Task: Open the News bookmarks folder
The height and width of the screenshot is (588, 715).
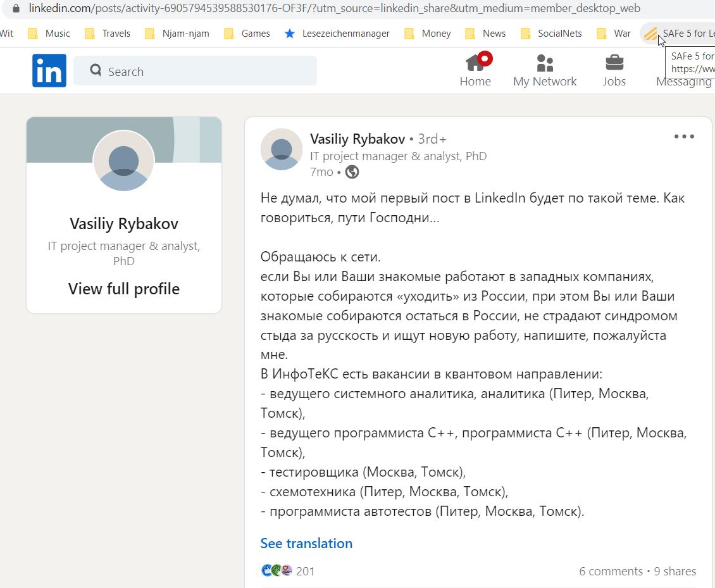Action: coord(485,34)
